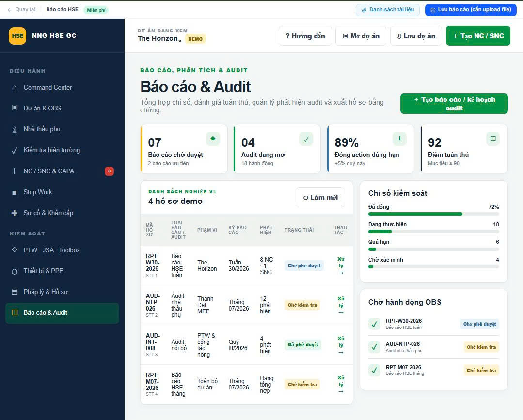The image size is (523, 420).
Task: Open Dự án & OBS section
Action: pos(62,108)
